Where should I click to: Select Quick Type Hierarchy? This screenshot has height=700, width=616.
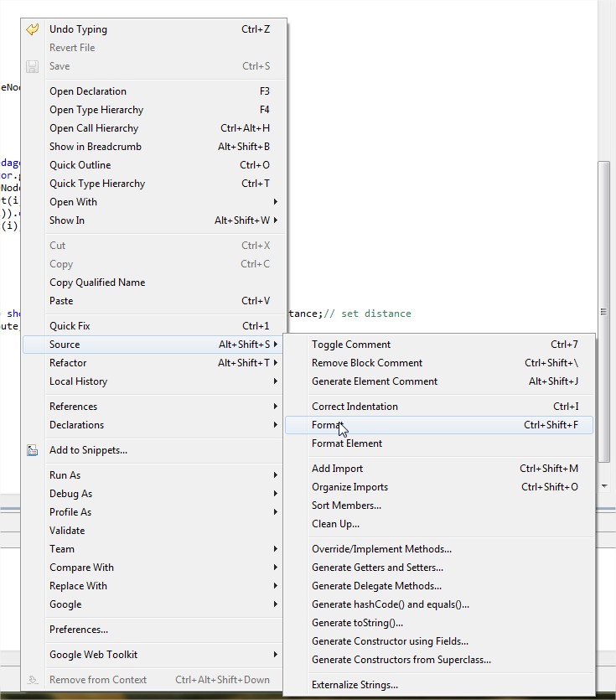click(x=153, y=184)
